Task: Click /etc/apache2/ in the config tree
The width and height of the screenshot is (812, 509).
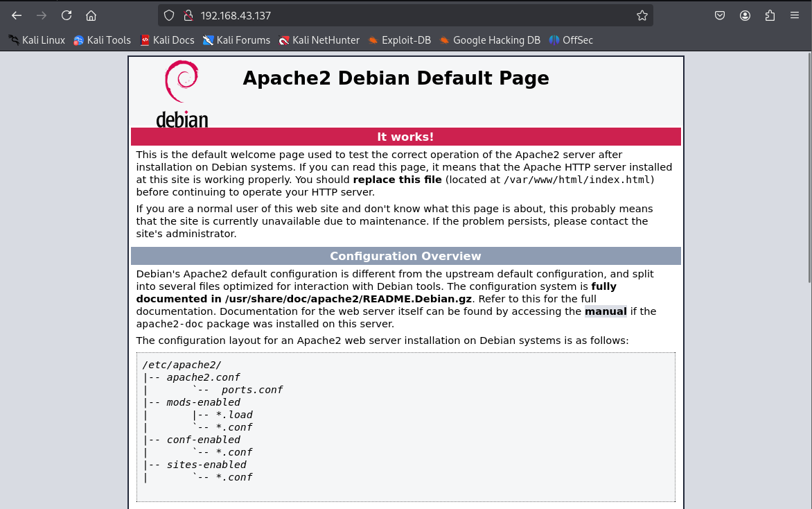Action: (x=182, y=365)
